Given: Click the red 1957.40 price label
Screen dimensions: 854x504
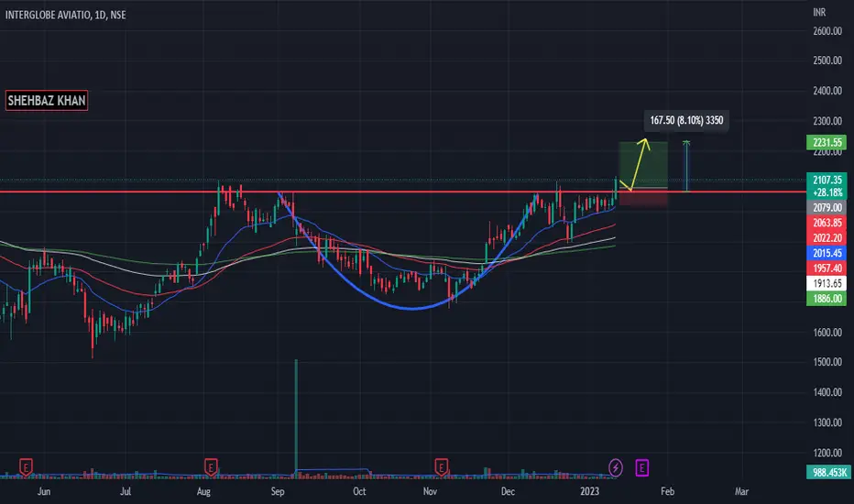Looking at the screenshot, I should coord(827,268).
